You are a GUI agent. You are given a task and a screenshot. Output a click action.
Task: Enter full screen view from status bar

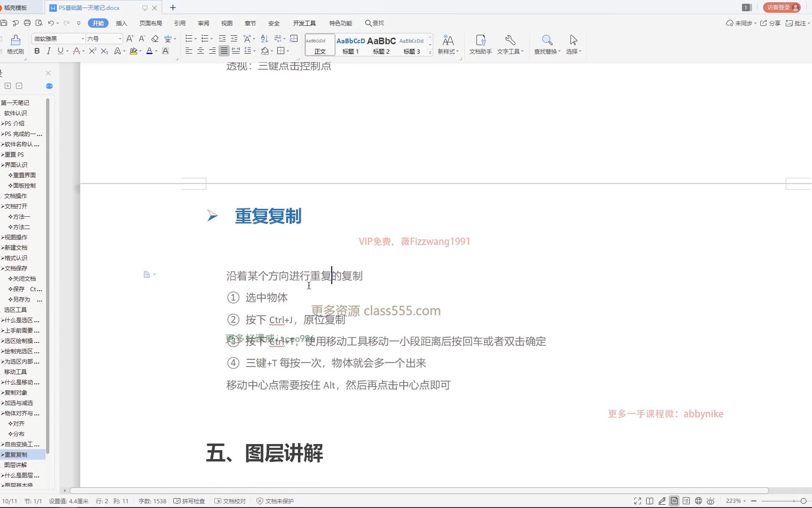tap(637, 501)
